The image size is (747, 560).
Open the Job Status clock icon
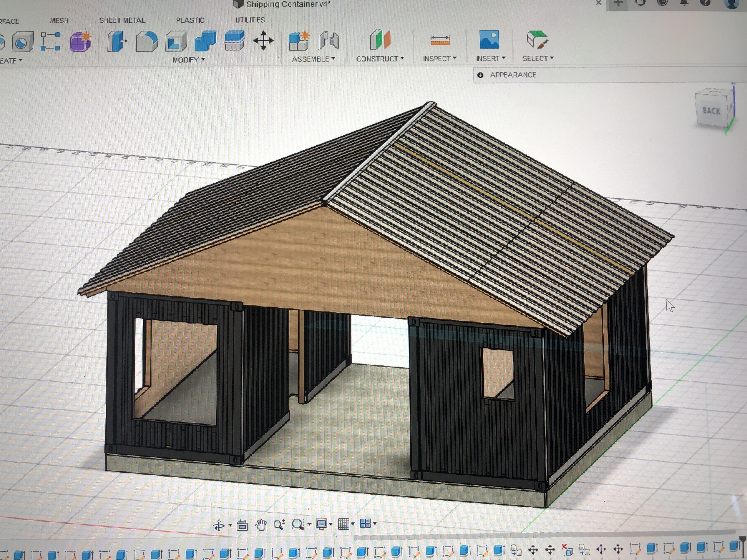pyautogui.click(x=663, y=3)
